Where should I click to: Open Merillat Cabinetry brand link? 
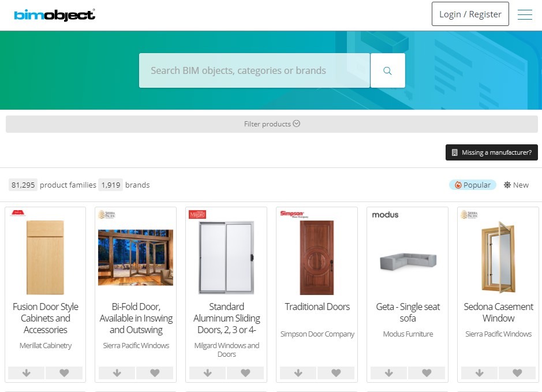tap(45, 345)
